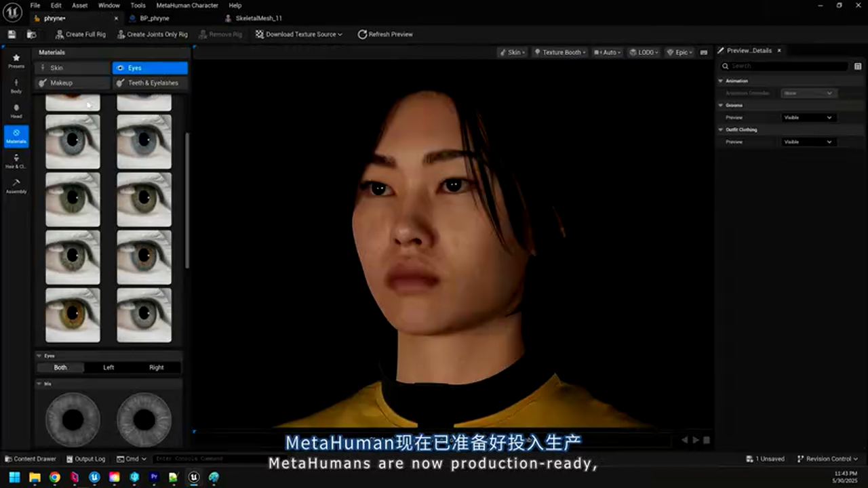Toggle Outfit Clothing Preview visibility to Hidden
The width and height of the screenshot is (868, 488).
click(x=807, y=142)
